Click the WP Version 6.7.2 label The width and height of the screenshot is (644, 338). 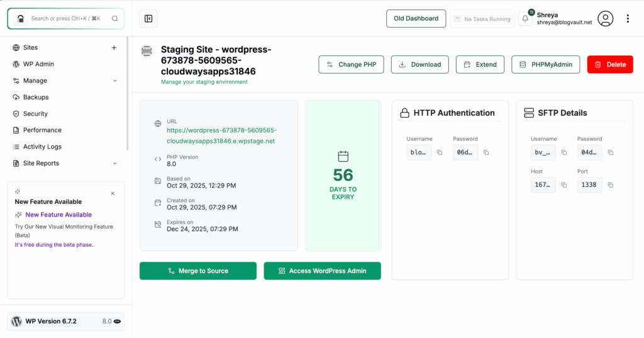(x=51, y=322)
